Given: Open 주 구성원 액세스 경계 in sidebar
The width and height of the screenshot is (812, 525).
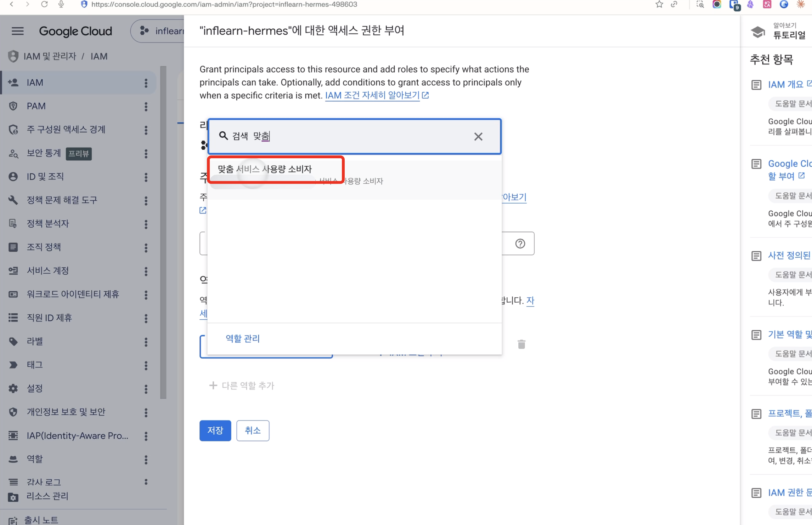Looking at the screenshot, I should point(79,130).
